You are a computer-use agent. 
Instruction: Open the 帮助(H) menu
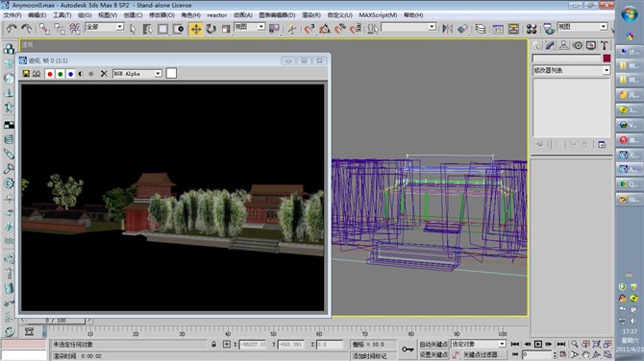(x=413, y=15)
